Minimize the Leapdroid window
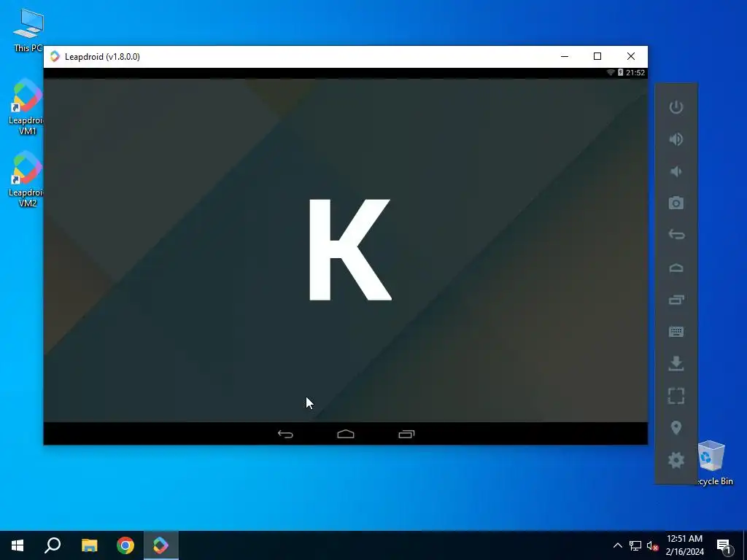This screenshot has width=747, height=560. coord(565,56)
